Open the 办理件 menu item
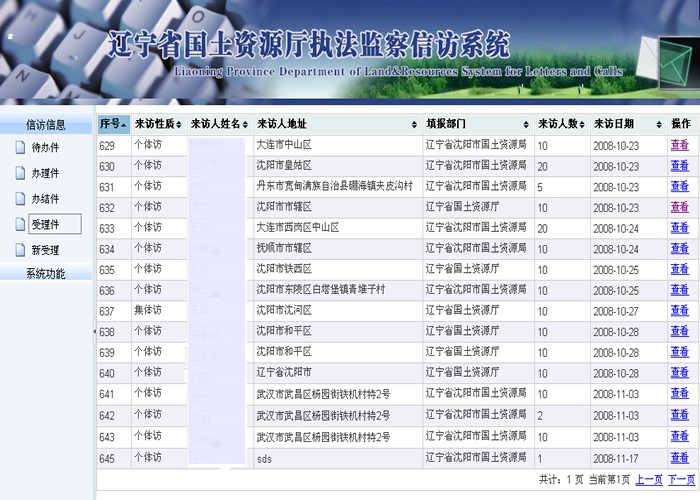Viewport: 700px width, 500px height. point(45,173)
